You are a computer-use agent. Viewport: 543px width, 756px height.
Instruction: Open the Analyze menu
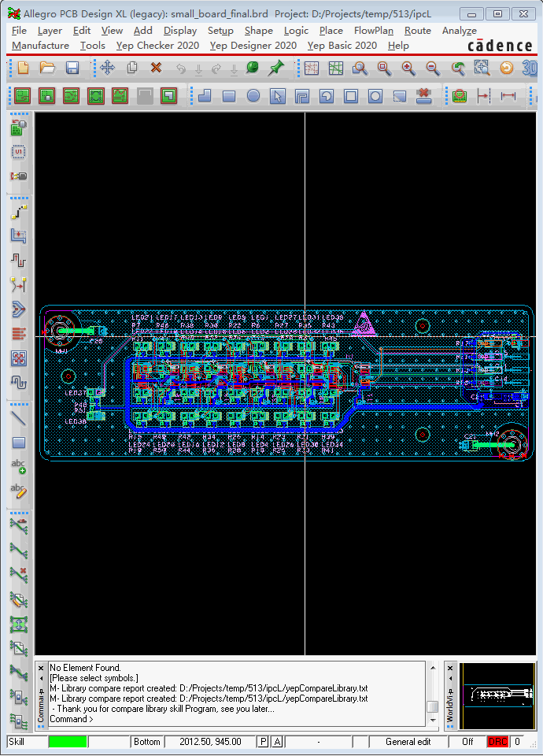(459, 31)
